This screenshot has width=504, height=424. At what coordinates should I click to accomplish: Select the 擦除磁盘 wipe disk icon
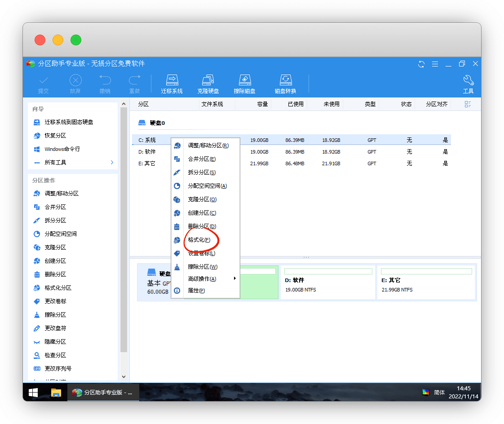coord(244,84)
